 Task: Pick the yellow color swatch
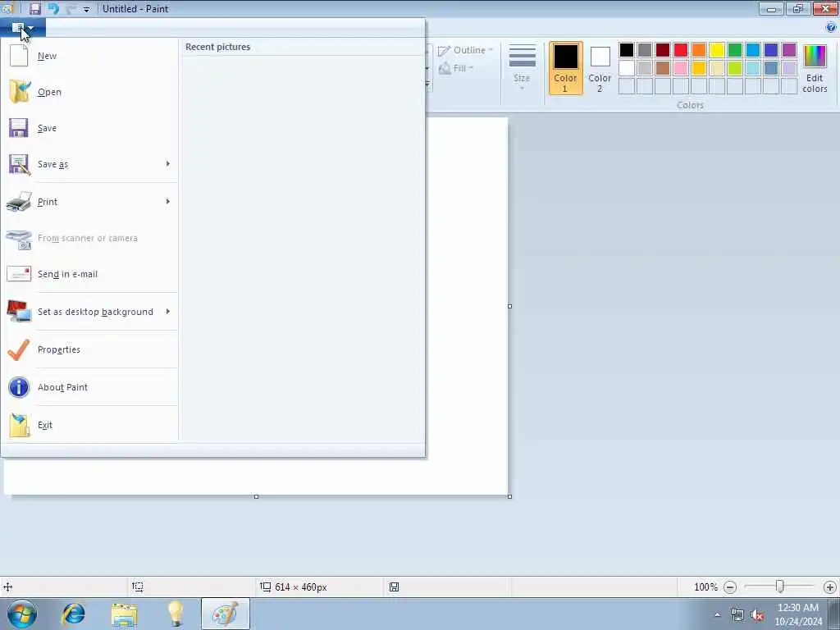(717, 50)
